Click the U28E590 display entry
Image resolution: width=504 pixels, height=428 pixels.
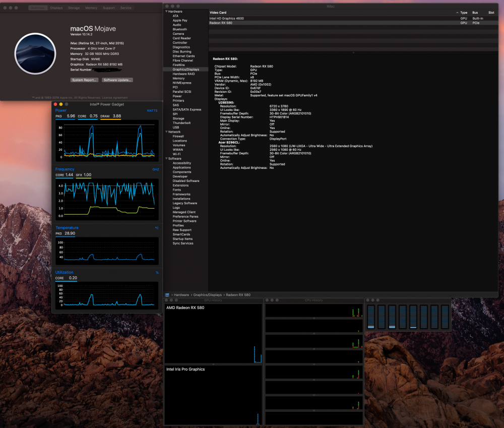point(226,102)
